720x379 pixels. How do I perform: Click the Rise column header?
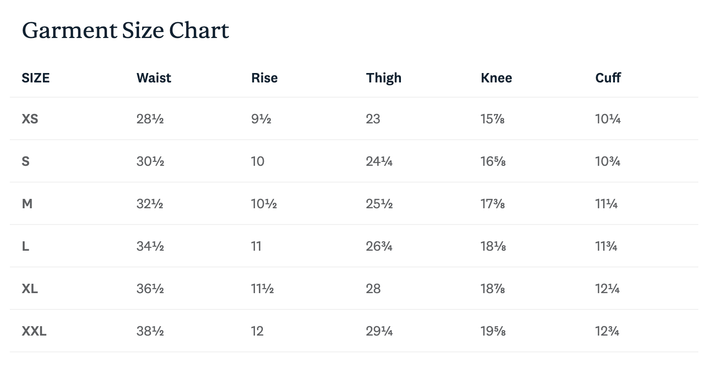click(x=264, y=78)
